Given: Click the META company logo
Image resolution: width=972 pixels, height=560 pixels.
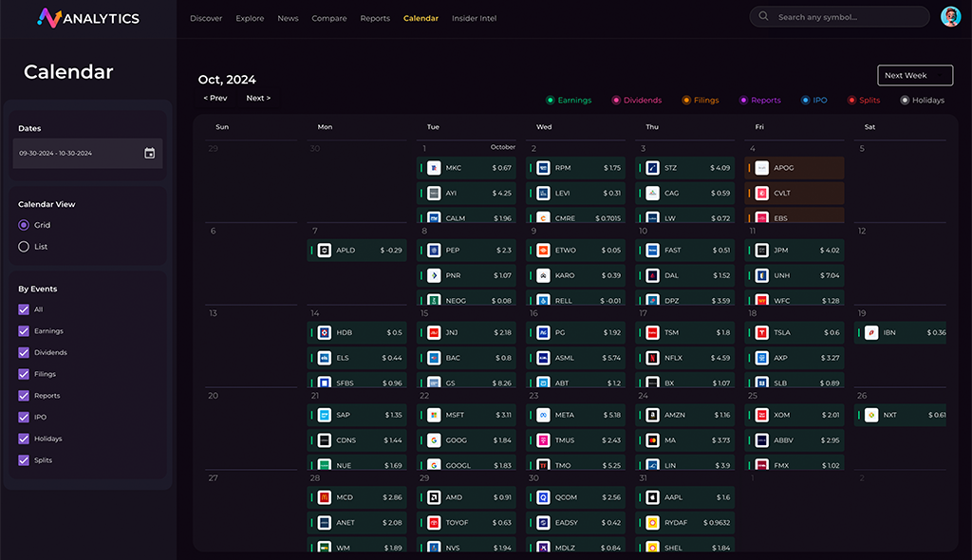Looking at the screenshot, I should [543, 415].
